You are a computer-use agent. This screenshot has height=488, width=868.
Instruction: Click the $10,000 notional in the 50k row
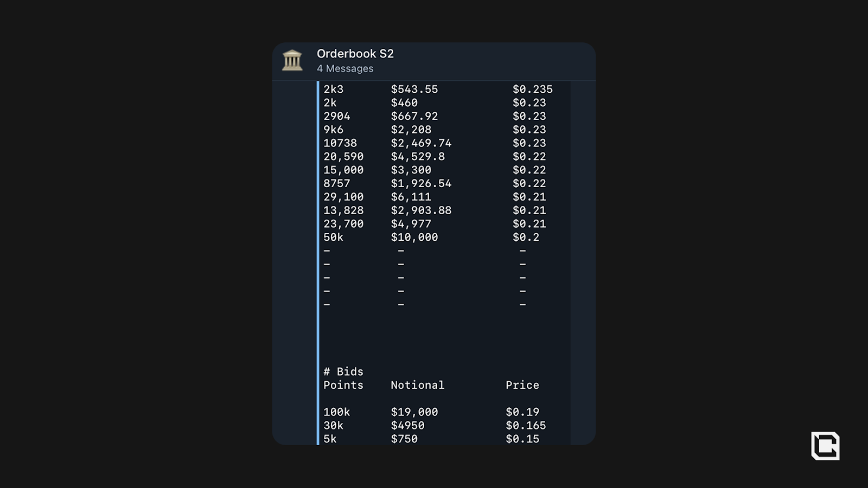click(x=414, y=237)
